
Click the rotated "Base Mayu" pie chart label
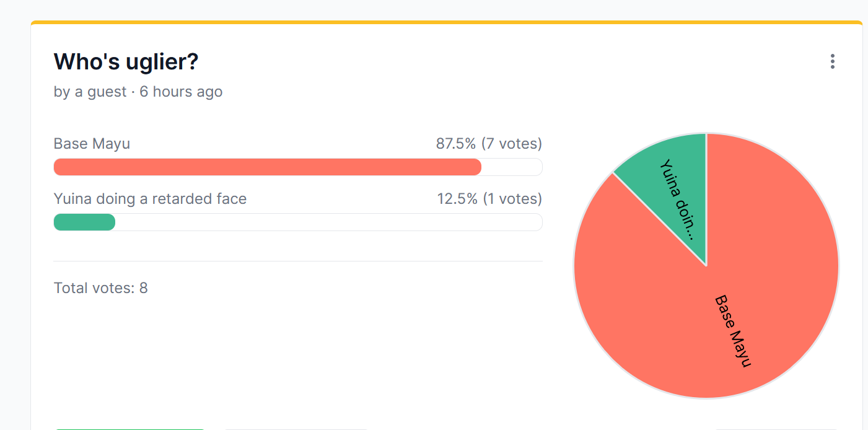[733, 331]
